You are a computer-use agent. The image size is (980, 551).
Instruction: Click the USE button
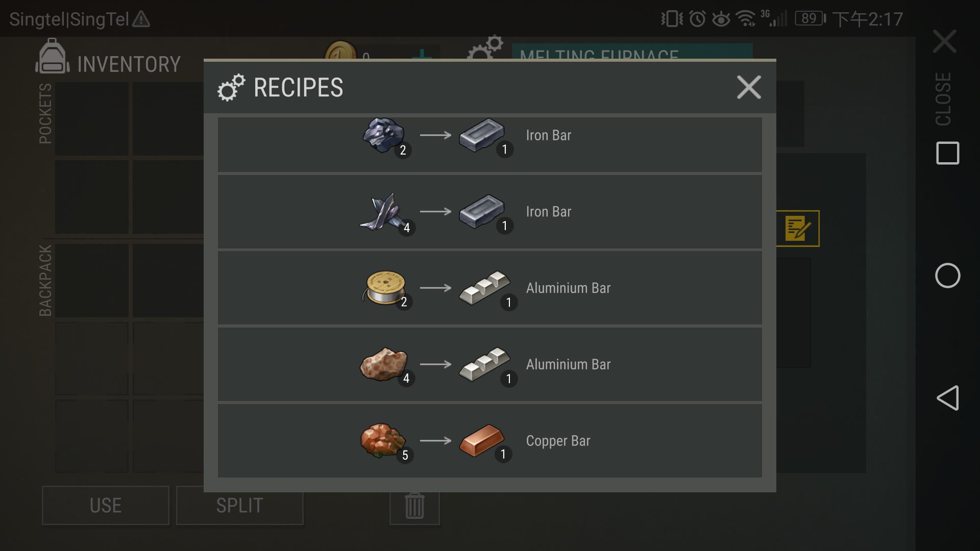[x=106, y=506]
